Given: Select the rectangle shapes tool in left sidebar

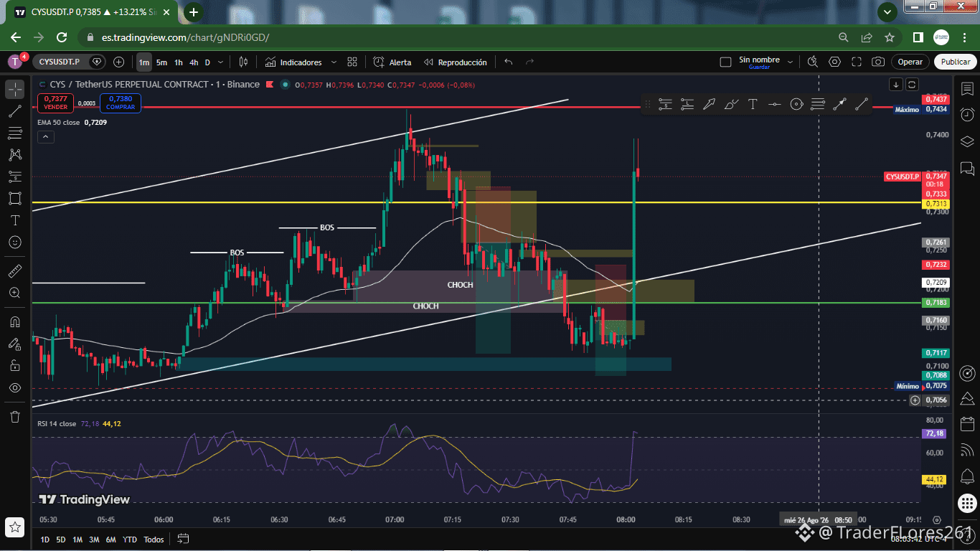Looking at the screenshot, I should coord(15,198).
